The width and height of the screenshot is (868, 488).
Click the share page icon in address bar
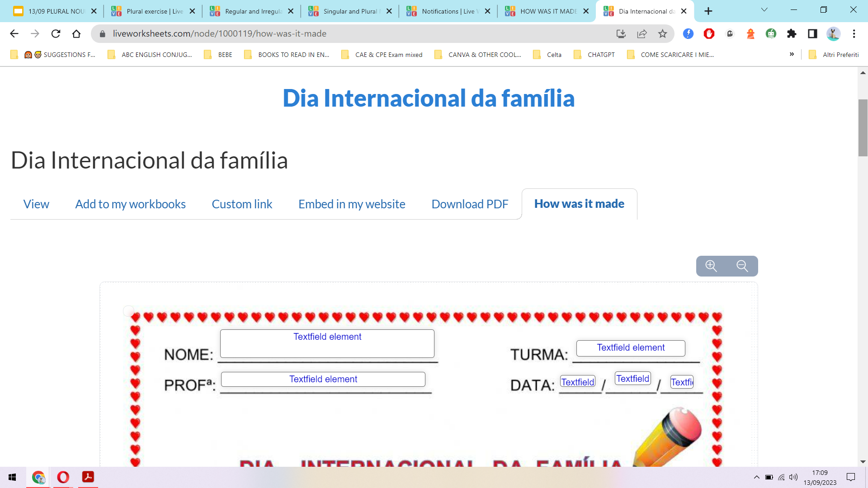pos(642,33)
